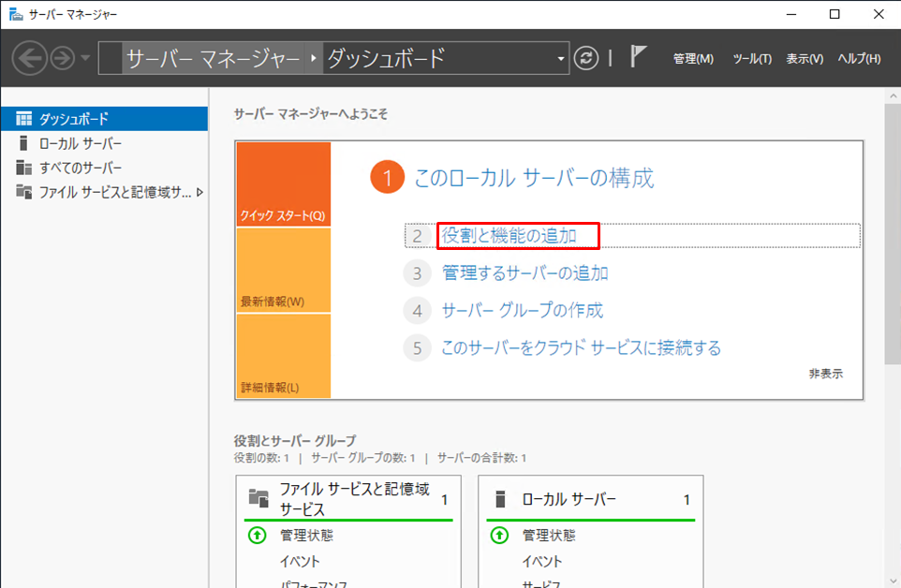Select the ダッシュボード sidebar icon
901x588 pixels.
point(24,119)
